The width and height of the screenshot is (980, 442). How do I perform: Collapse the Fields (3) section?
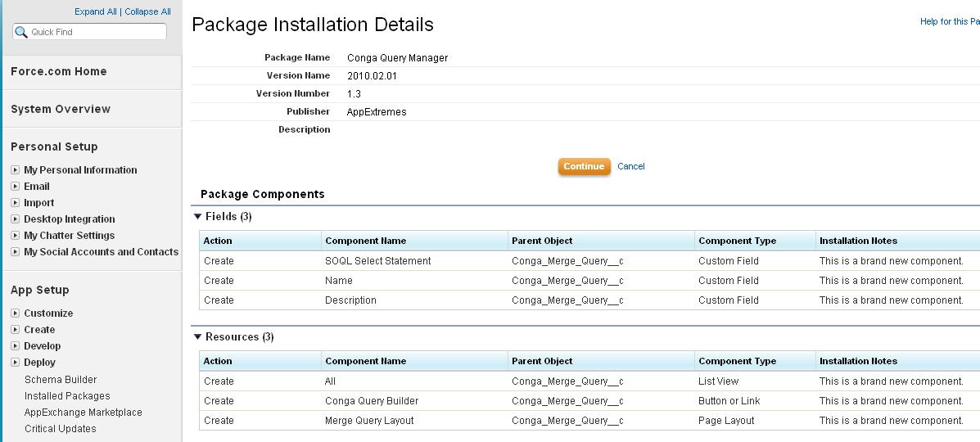click(x=198, y=216)
